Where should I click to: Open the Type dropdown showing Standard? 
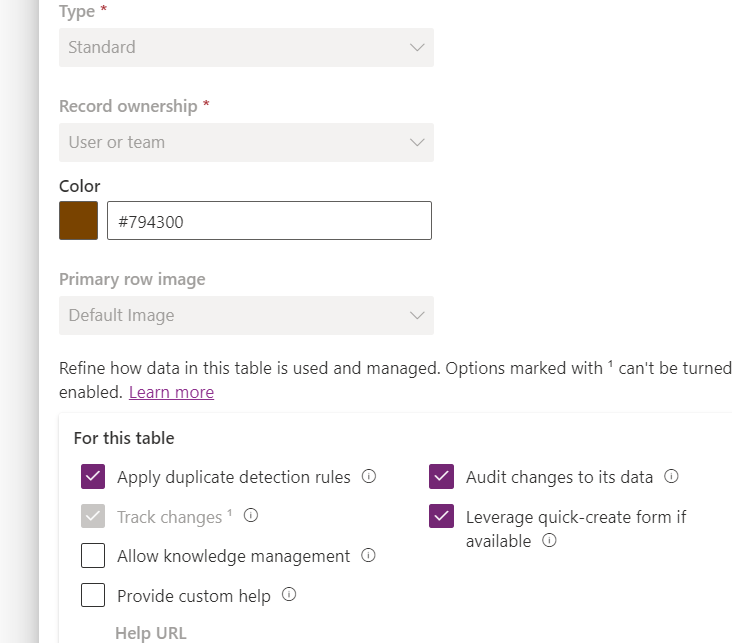coord(246,47)
